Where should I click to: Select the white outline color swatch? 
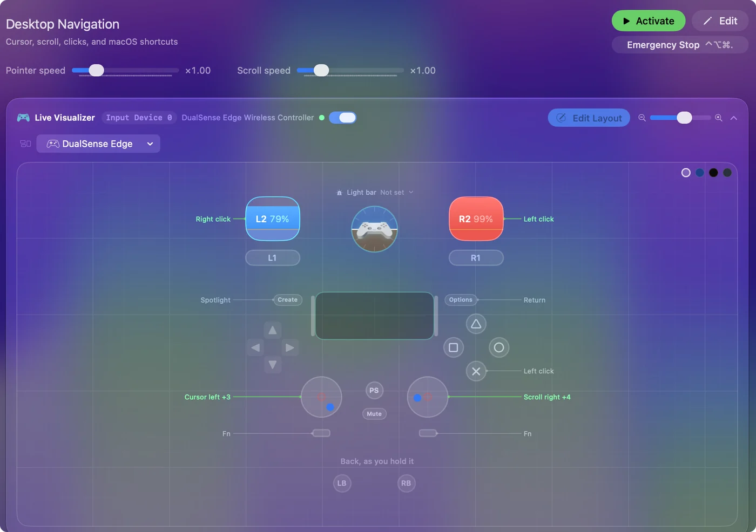tap(686, 173)
